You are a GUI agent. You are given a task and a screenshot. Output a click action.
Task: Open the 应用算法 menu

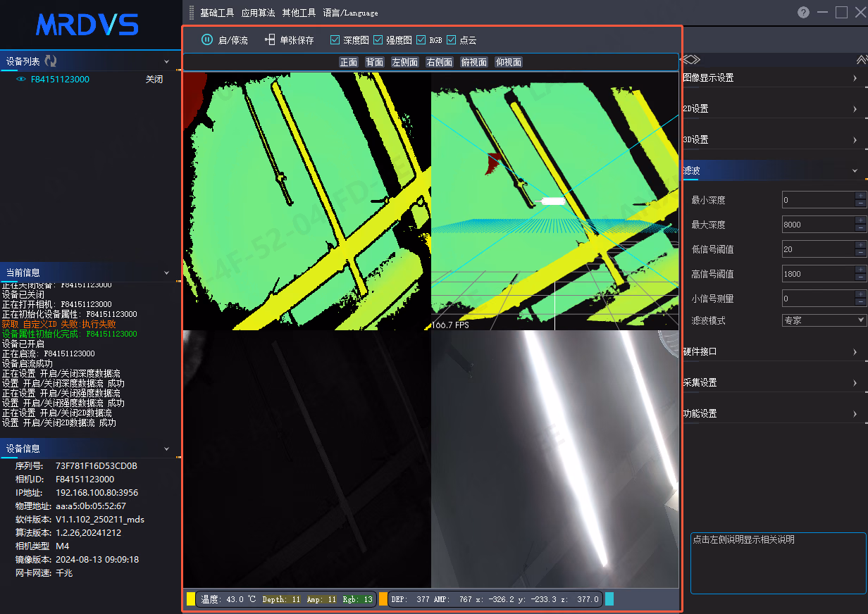pos(258,13)
